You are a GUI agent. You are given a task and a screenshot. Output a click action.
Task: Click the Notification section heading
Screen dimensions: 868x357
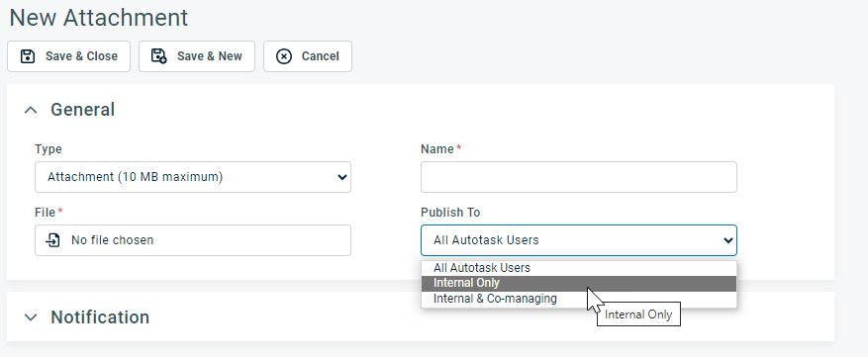pyautogui.click(x=100, y=317)
